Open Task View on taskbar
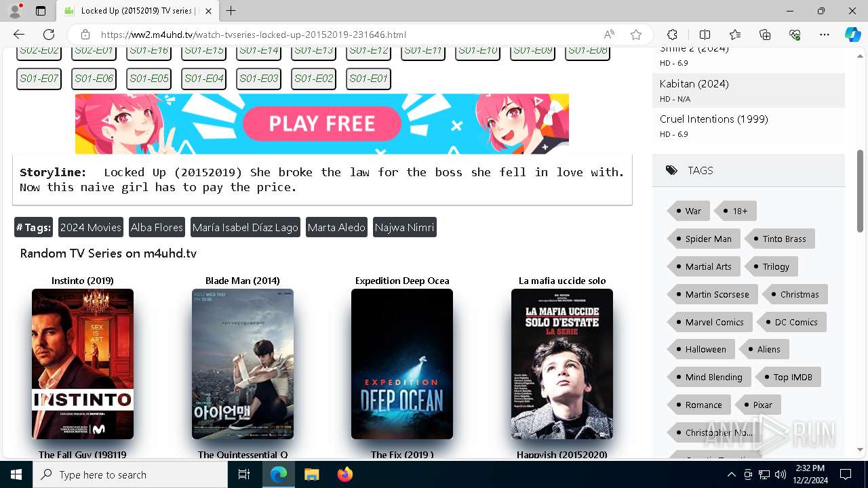Screen dimensions: 868x488 pos(244,474)
